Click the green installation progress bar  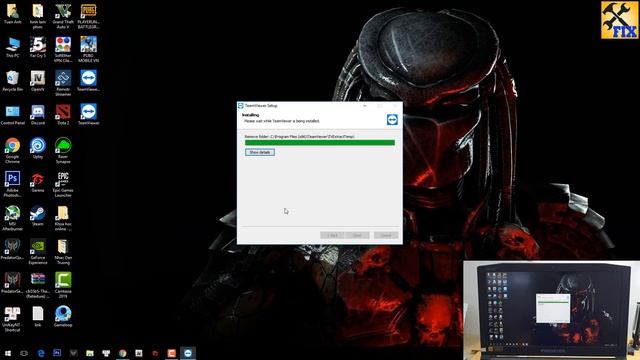click(x=320, y=142)
